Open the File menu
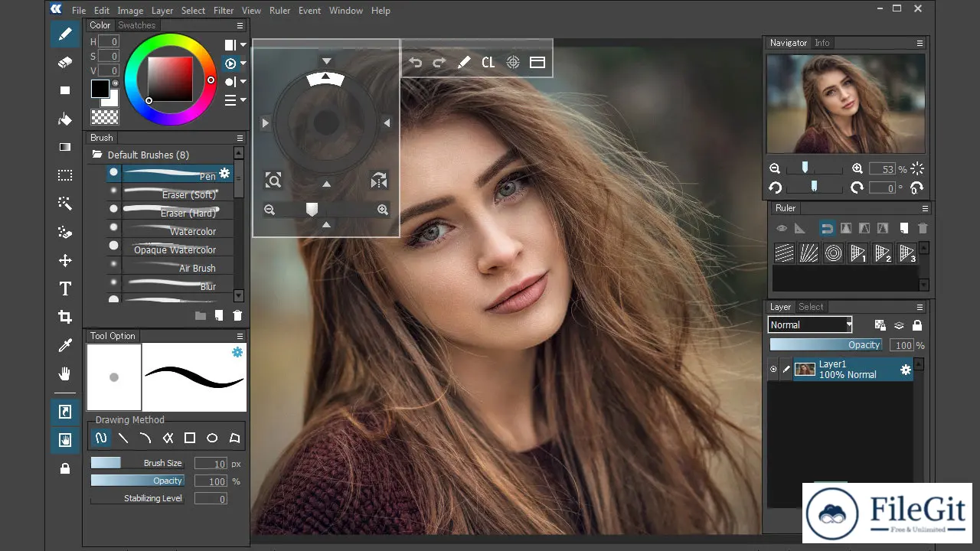The height and width of the screenshot is (551, 980). [79, 11]
